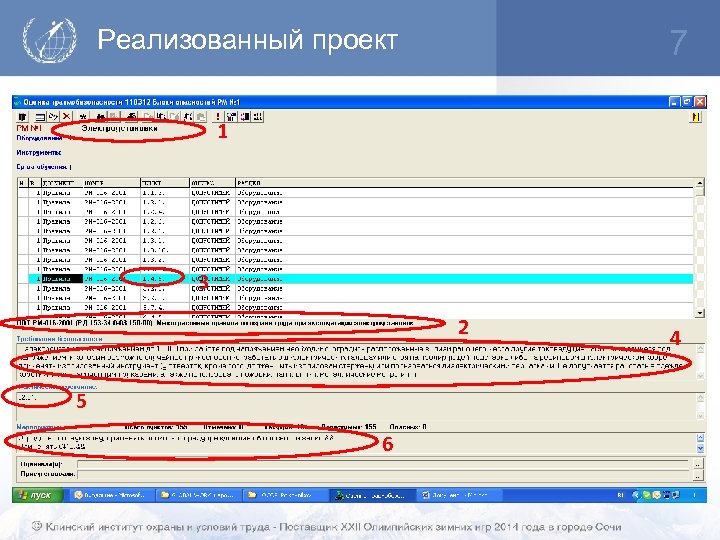Open the Windows 'пуск' Start button
Viewport: 720px width, 540px height.
[38, 495]
